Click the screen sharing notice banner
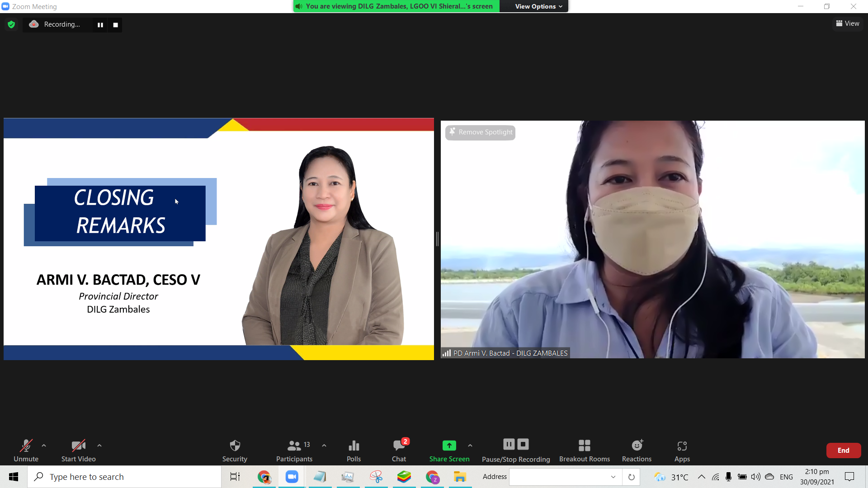The width and height of the screenshot is (868, 488). click(x=396, y=6)
